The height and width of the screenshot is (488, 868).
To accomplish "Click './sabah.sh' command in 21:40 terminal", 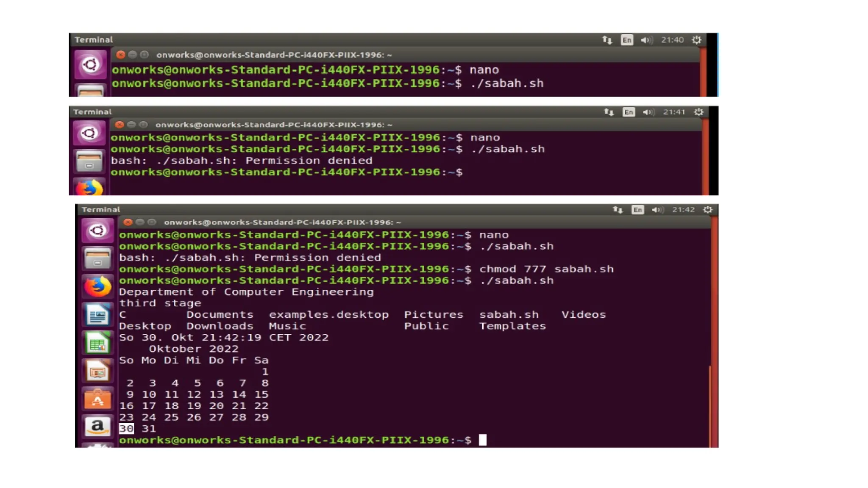I will pyautogui.click(x=507, y=83).
